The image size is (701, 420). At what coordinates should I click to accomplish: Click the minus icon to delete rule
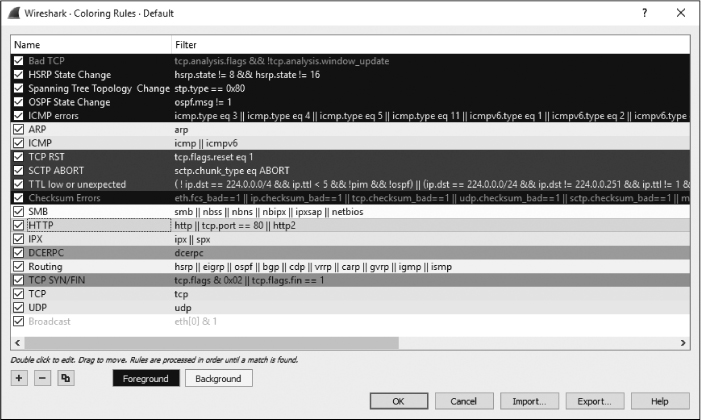pyautogui.click(x=42, y=378)
